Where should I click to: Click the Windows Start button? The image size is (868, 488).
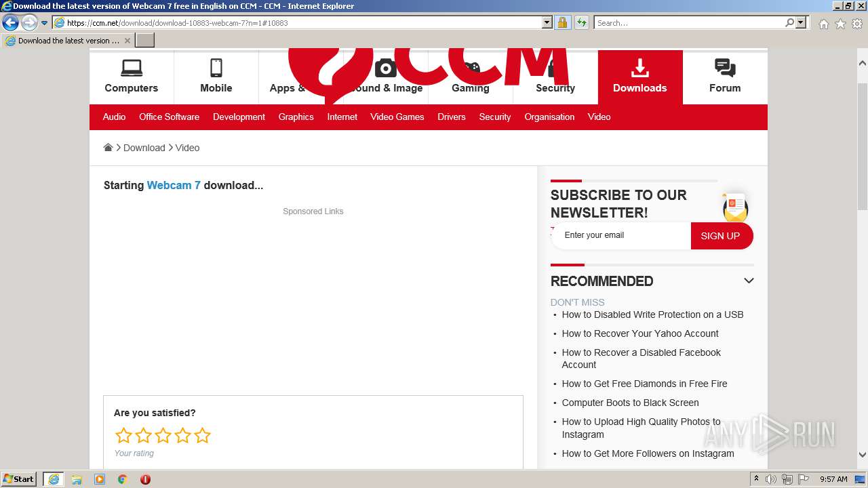coord(19,479)
